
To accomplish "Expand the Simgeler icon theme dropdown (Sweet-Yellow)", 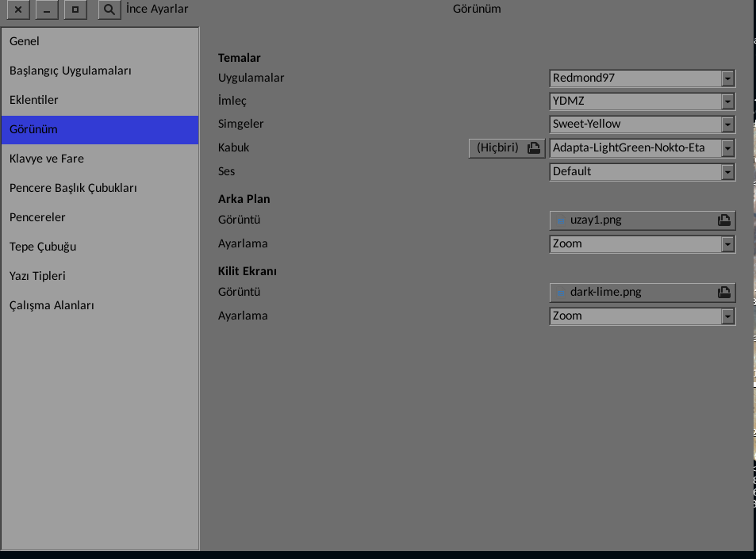I will (x=643, y=124).
